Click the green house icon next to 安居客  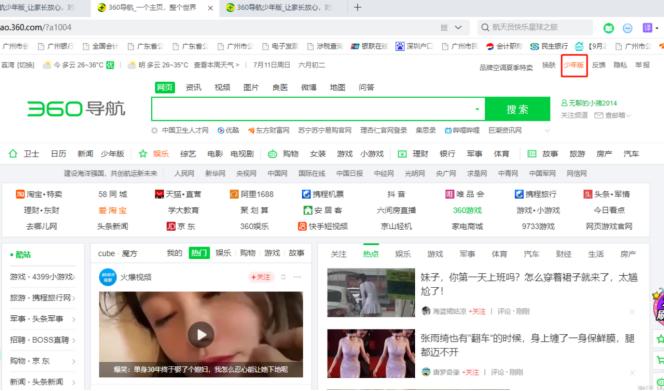(x=308, y=210)
